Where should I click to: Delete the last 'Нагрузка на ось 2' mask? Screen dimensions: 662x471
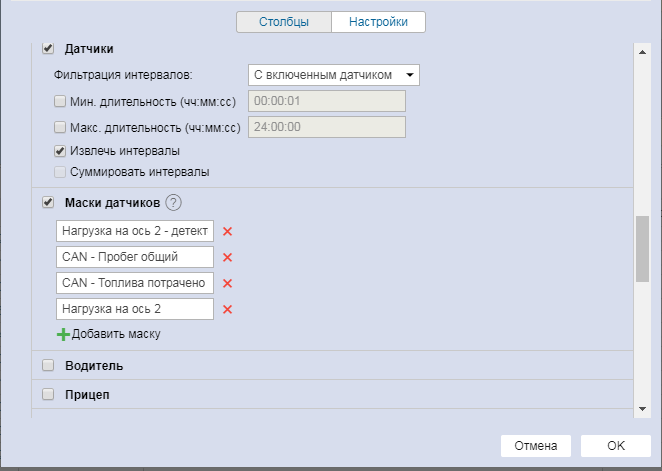click(227, 310)
